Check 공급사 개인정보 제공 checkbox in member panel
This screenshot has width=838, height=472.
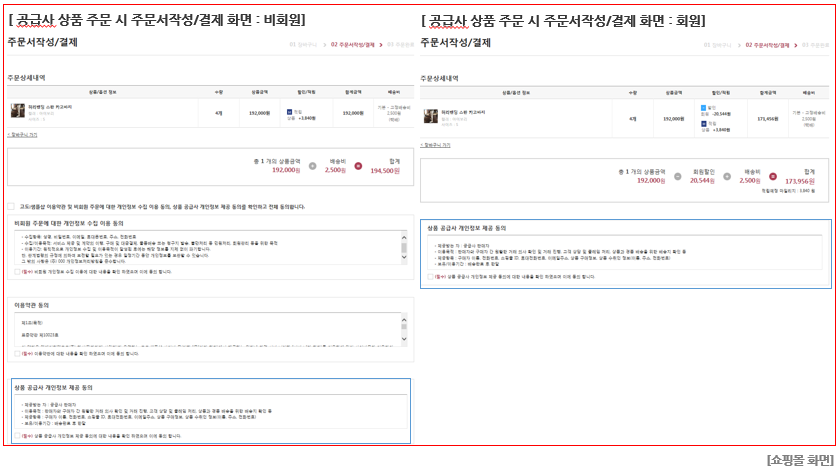coord(430,276)
